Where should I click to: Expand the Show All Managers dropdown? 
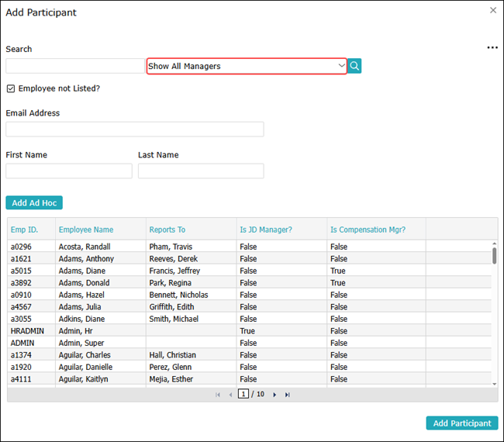tap(247, 66)
